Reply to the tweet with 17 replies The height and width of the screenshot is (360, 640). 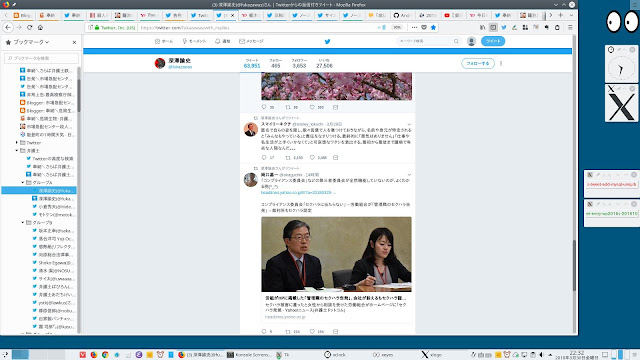coord(264,158)
